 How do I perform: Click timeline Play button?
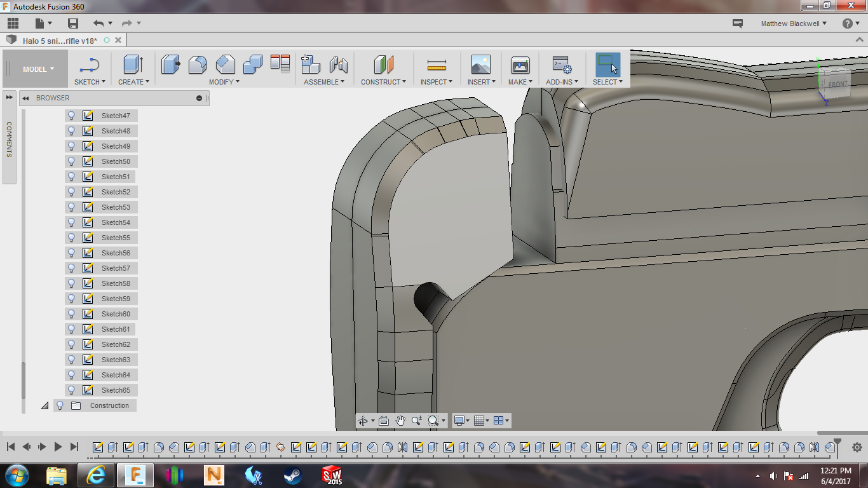(x=58, y=447)
